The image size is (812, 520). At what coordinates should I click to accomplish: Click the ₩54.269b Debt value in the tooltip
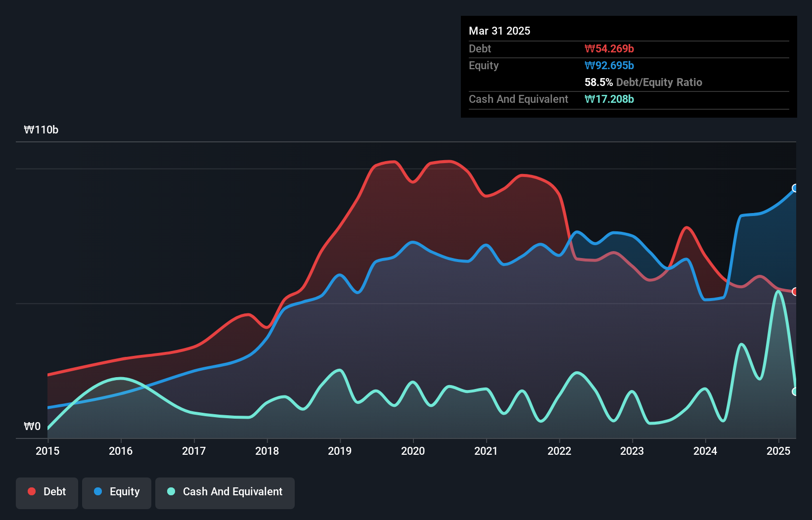click(609, 48)
